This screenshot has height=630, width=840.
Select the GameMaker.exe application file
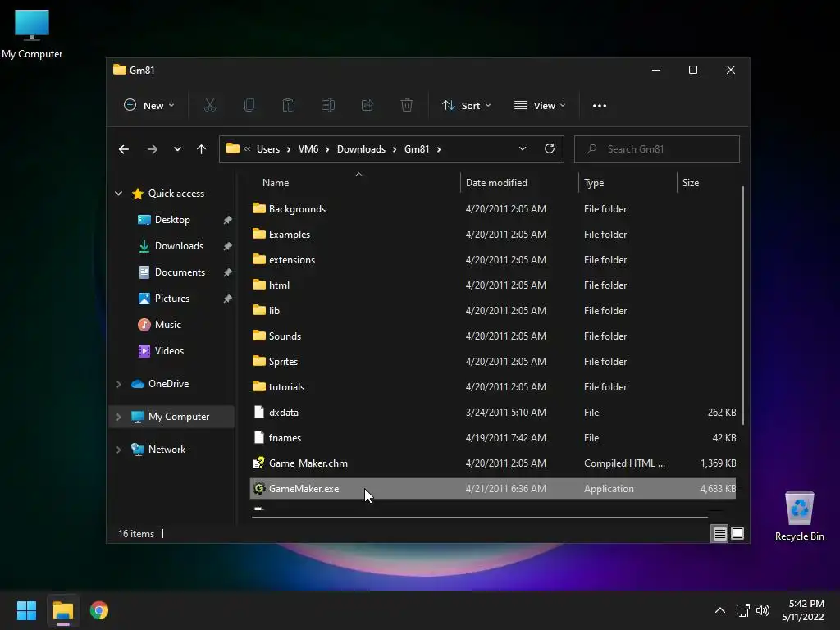(x=493, y=489)
